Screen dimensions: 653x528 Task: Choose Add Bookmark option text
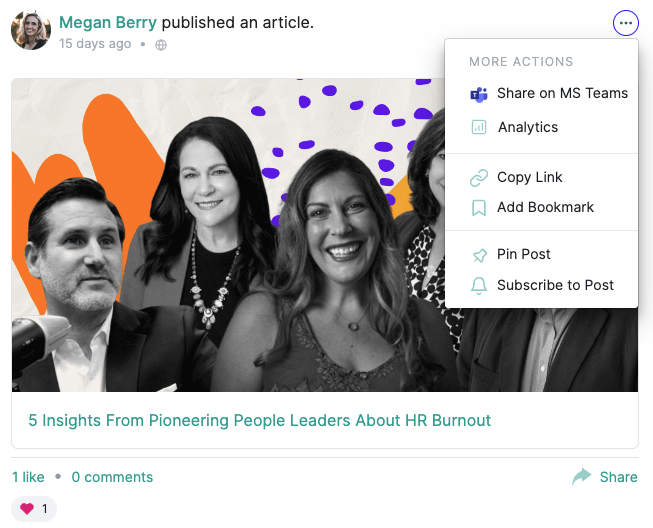click(545, 207)
